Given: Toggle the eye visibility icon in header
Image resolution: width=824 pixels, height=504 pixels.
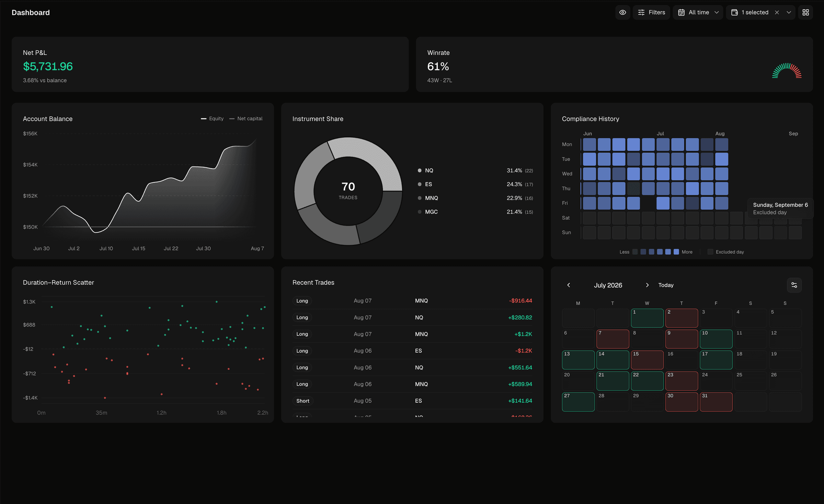Looking at the screenshot, I should [x=622, y=12].
